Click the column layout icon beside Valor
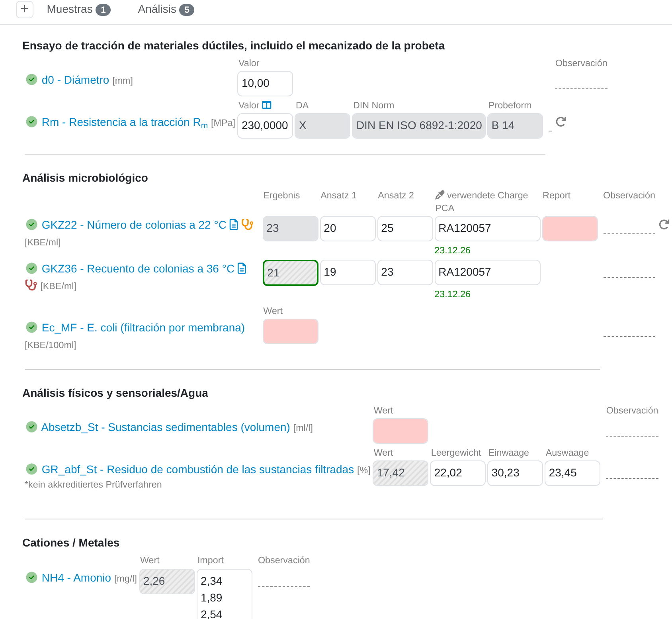Image resolution: width=672 pixels, height=619 pixels. click(x=267, y=105)
